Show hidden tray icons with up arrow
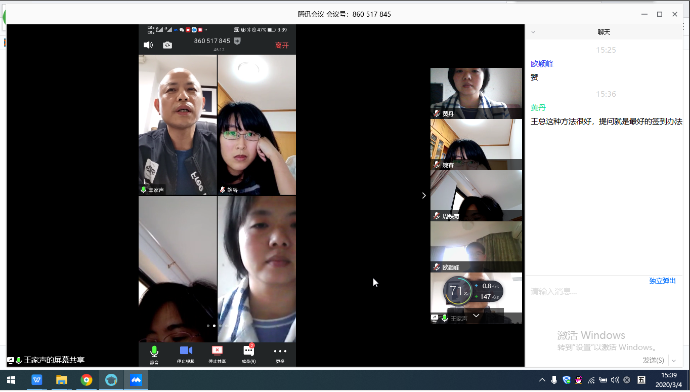This screenshot has height=392, width=690. tap(542, 380)
